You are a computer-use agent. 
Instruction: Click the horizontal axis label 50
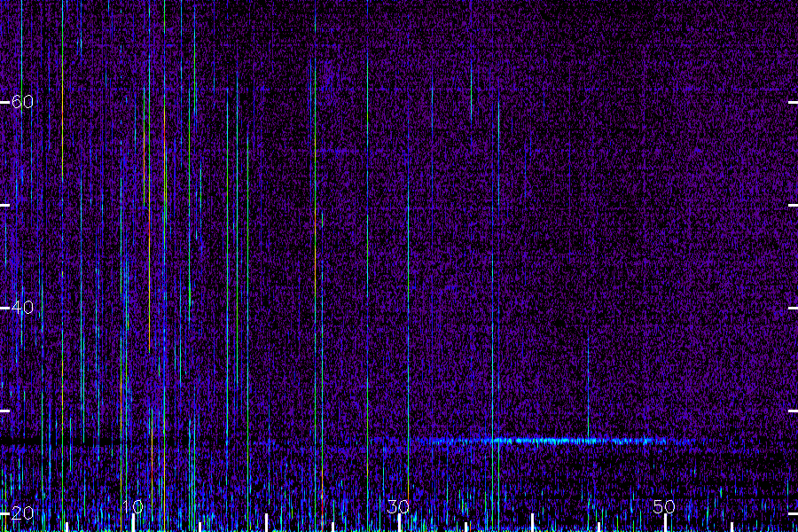[664, 506]
